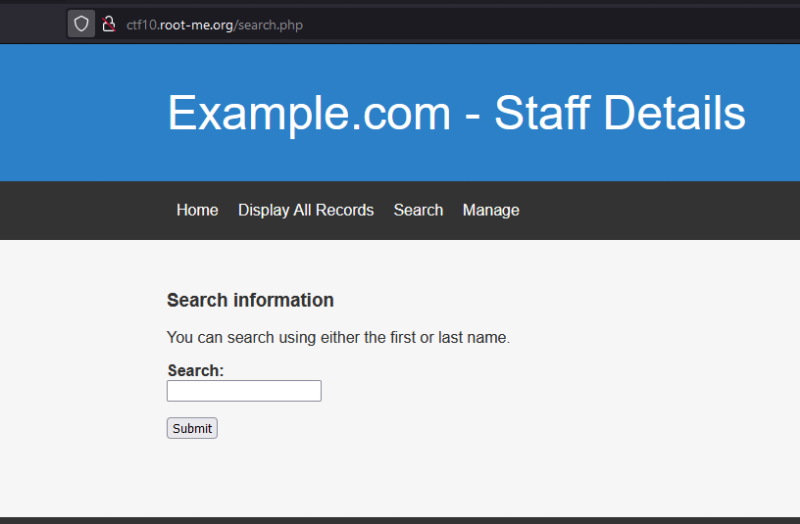Viewport: 800px width, 524px height.
Task: Open the Manage navigation item
Action: (x=490, y=210)
